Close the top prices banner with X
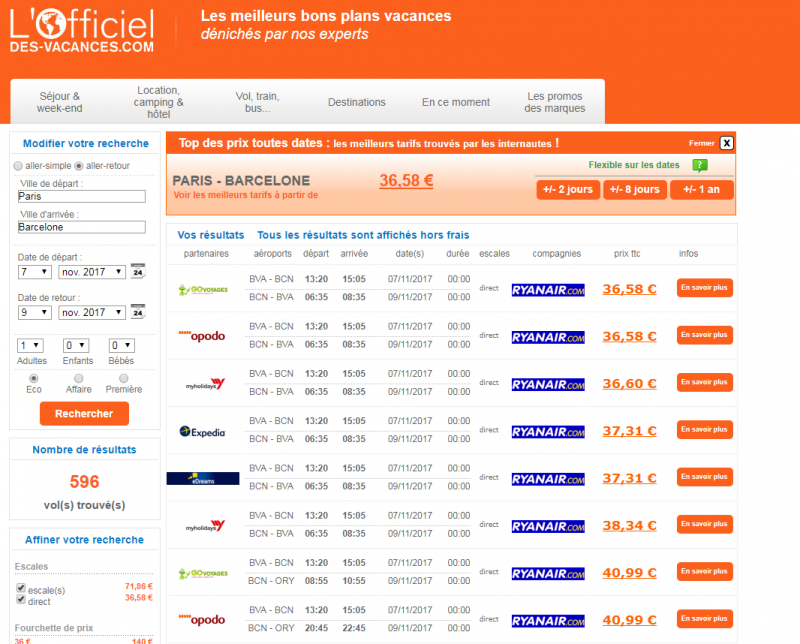The width and height of the screenshot is (800, 644). 727,143
